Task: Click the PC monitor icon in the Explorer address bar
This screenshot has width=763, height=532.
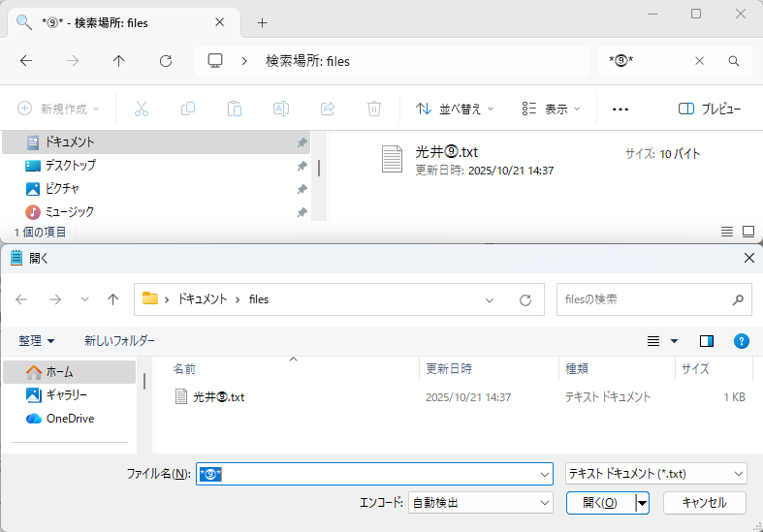Action: click(x=215, y=61)
